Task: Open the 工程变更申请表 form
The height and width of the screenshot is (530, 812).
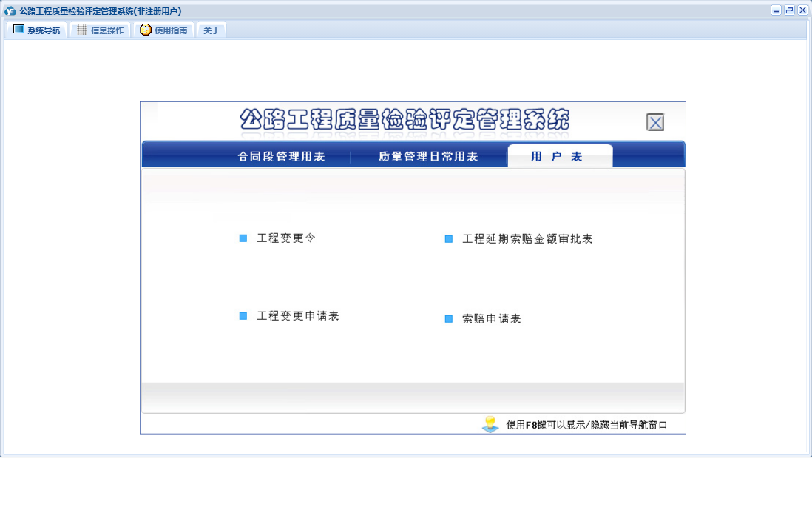Action: point(298,316)
